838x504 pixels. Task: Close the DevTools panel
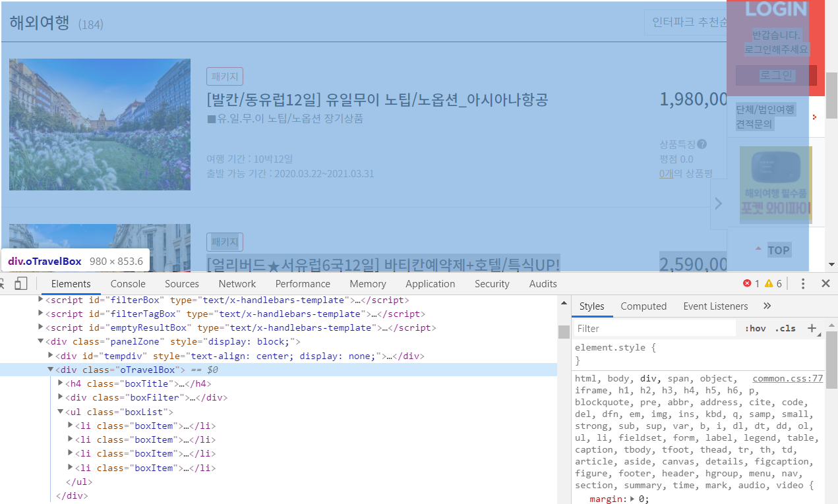click(825, 283)
